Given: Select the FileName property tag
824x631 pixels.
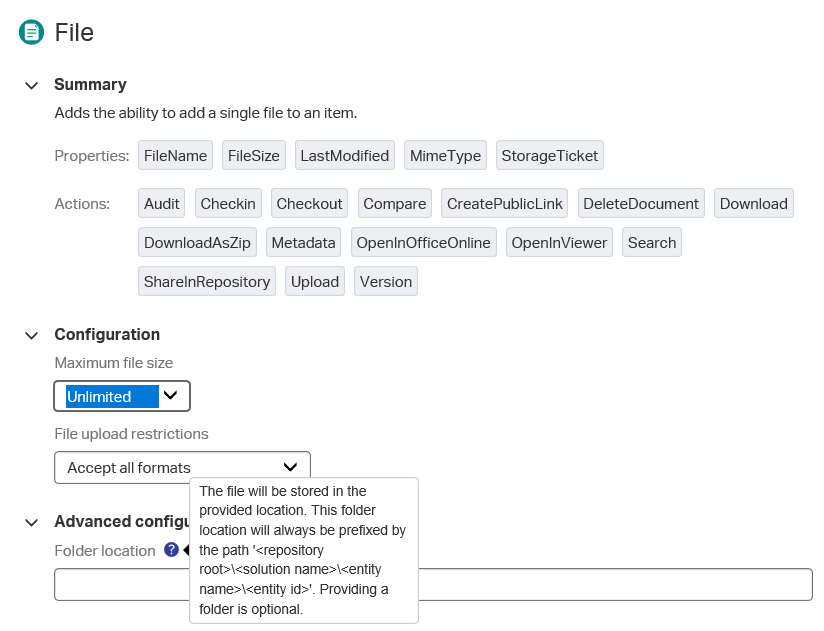Looking at the screenshot, I should click(176, 155).
